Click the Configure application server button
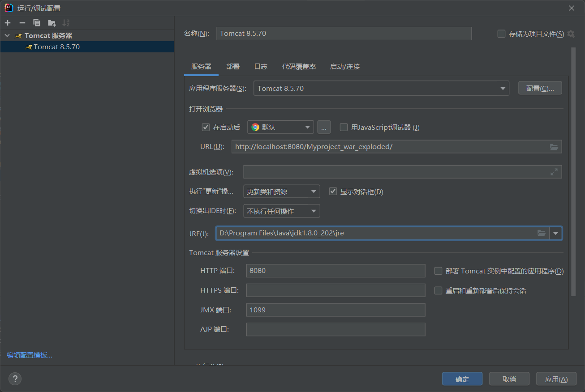585x392 pixels. coord(540,88)
